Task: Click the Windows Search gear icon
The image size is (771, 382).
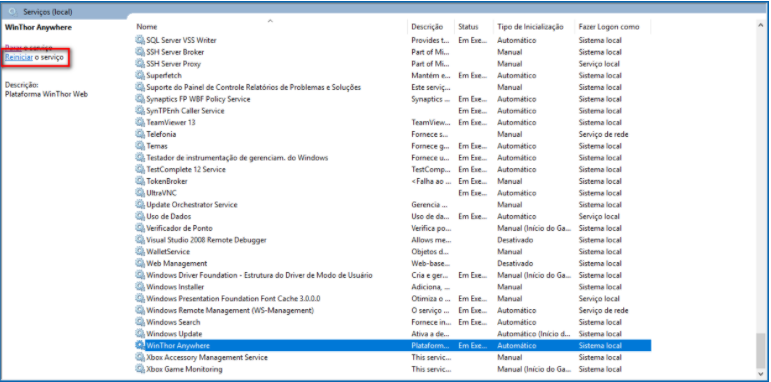Action: click(140, 323)
